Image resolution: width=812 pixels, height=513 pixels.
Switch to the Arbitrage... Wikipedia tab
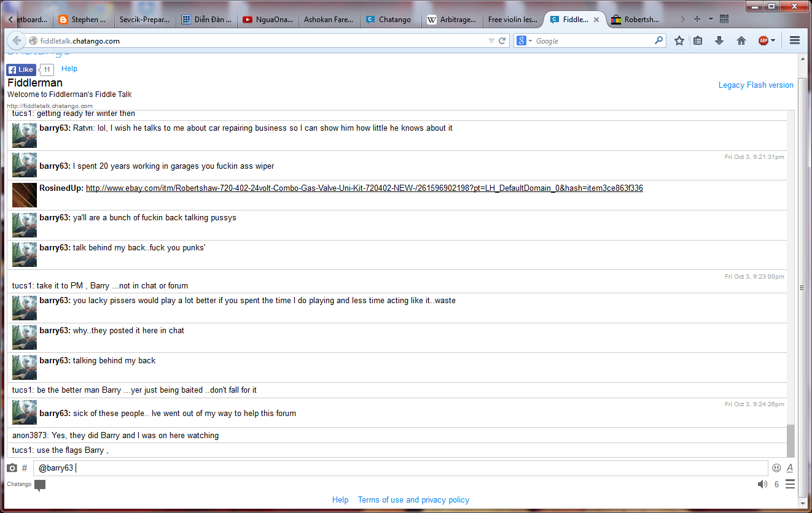coord(452,20)
